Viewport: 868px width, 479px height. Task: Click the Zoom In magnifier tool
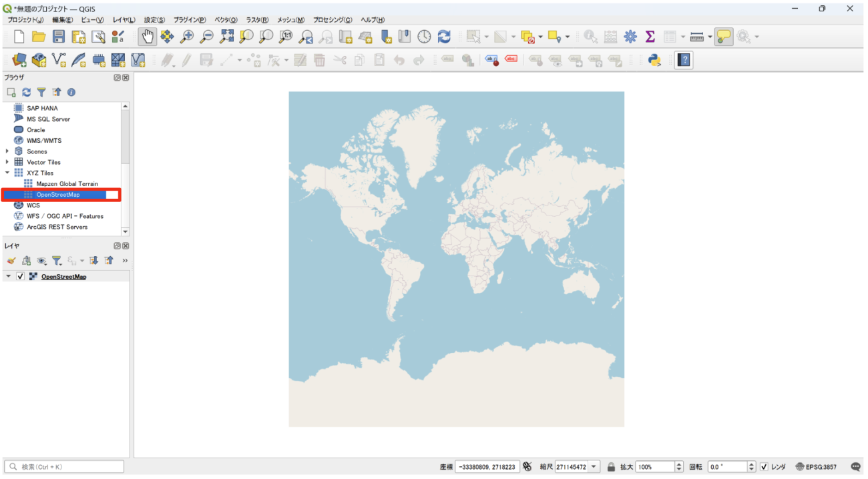point(187,37)
